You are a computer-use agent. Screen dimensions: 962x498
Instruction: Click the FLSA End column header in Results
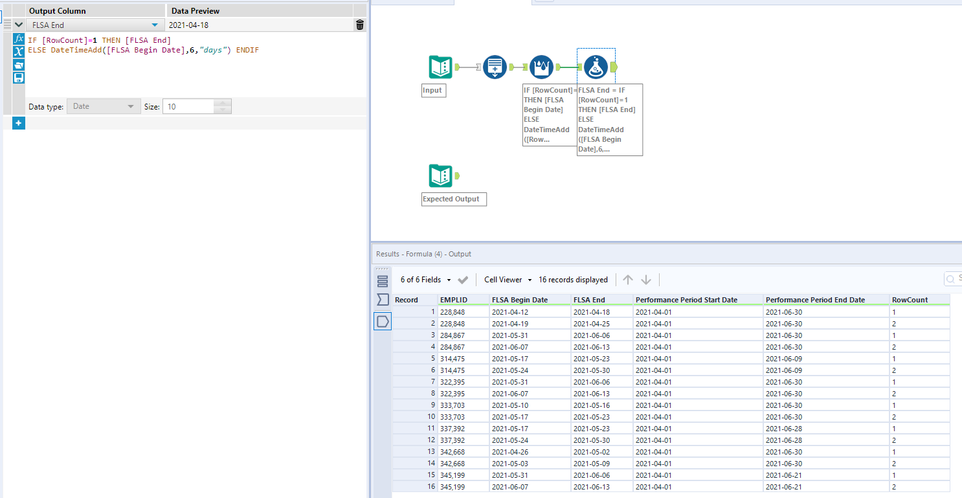601,300
